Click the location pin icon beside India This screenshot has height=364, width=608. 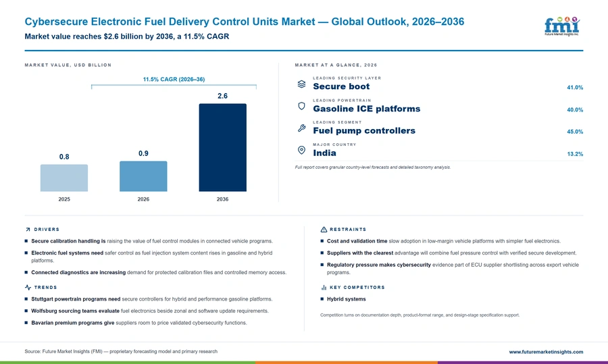coord(301,150)
